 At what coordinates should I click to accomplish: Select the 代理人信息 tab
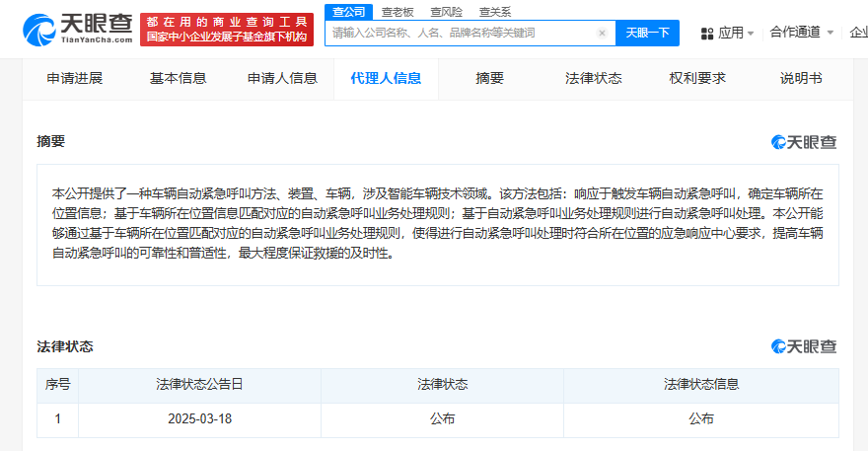click(386, 79)
